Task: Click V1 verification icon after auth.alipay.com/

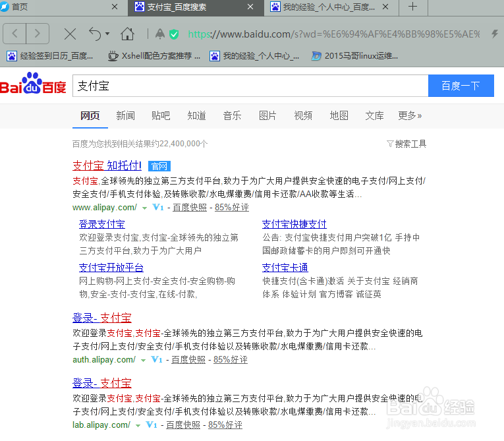Action: (157, 360)
